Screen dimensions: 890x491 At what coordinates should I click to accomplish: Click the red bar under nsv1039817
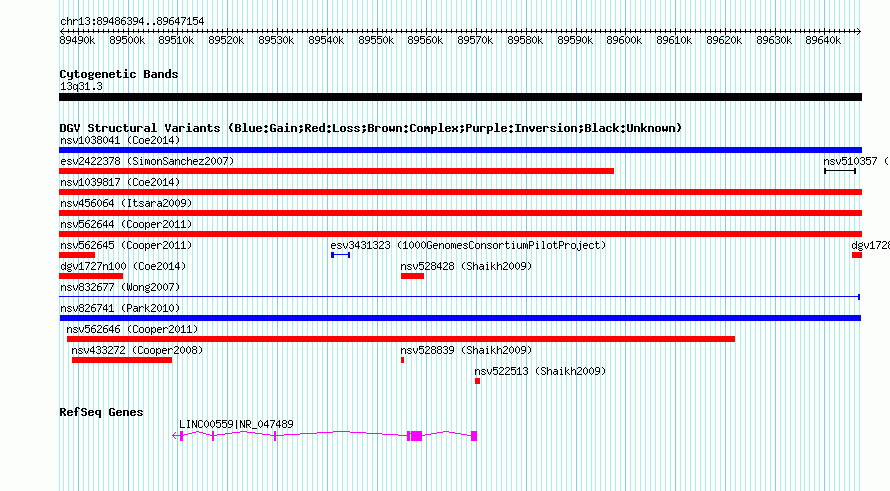[x=460, y=192]
